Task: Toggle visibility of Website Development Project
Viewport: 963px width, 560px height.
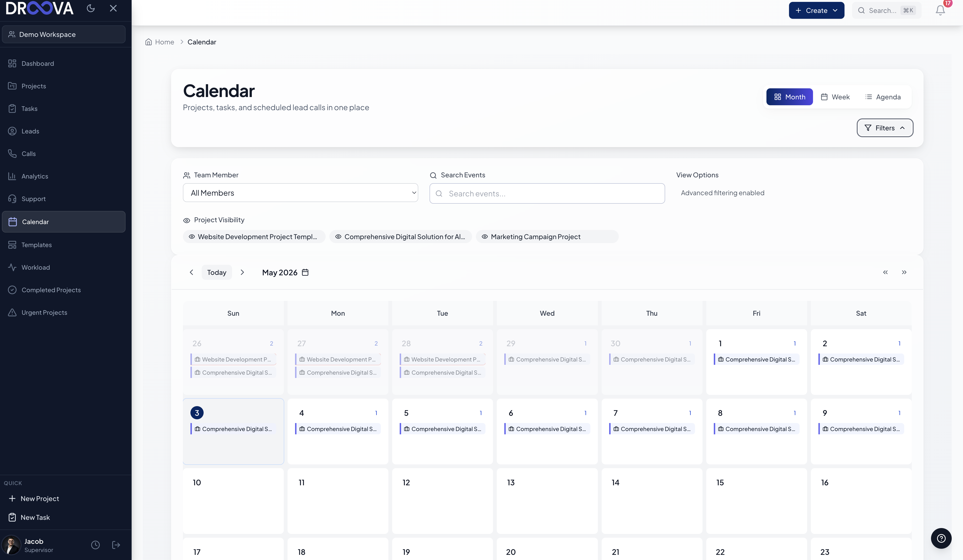Action: click(254, 237)
